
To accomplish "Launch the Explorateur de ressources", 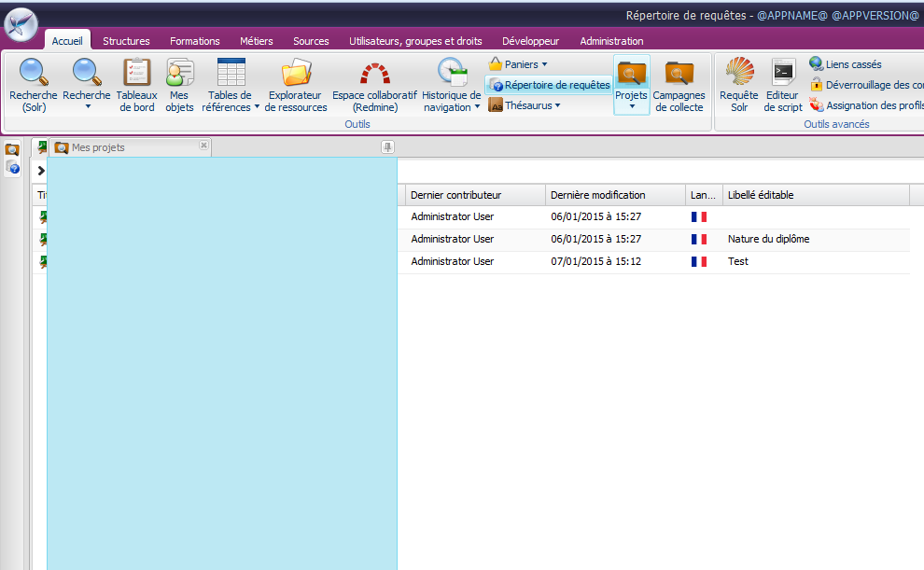I will click(x=296, y=84).
